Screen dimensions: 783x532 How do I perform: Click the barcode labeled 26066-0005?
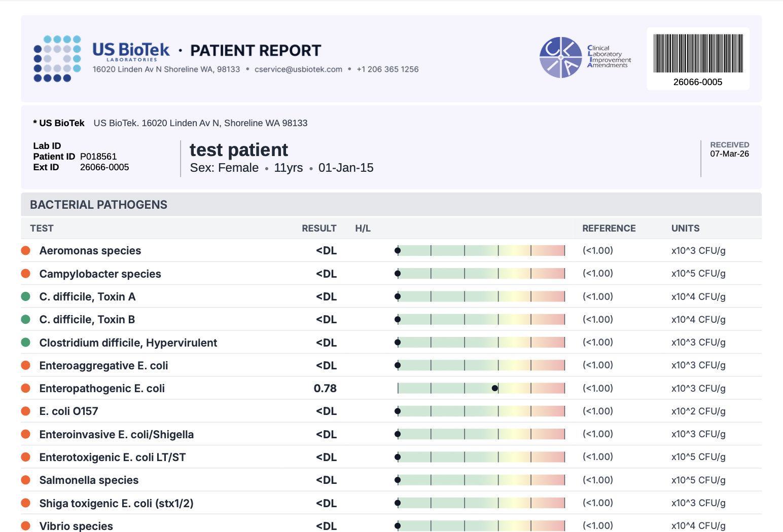click(x=698, y=54)
